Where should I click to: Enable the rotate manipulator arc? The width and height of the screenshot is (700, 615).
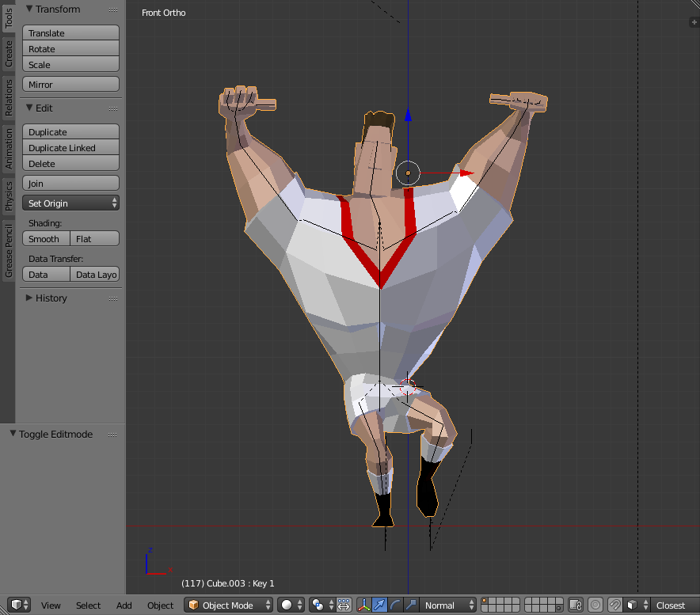pyautogui.click(x=395, y=605)
